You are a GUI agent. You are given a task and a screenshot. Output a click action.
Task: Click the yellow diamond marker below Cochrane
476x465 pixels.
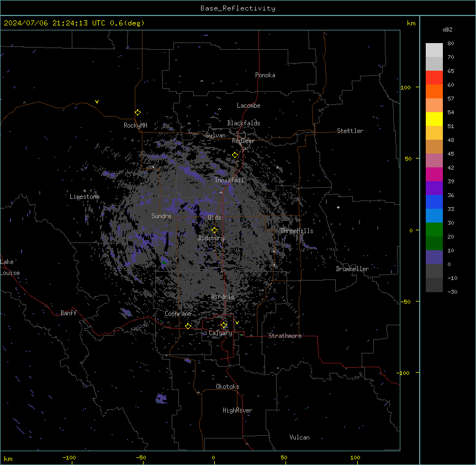point(188,326)
